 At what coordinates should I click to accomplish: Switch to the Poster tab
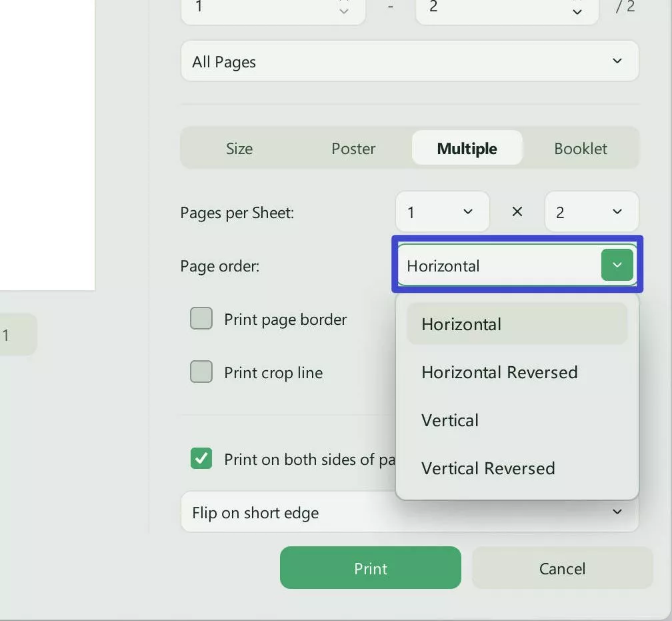(353, 148)
